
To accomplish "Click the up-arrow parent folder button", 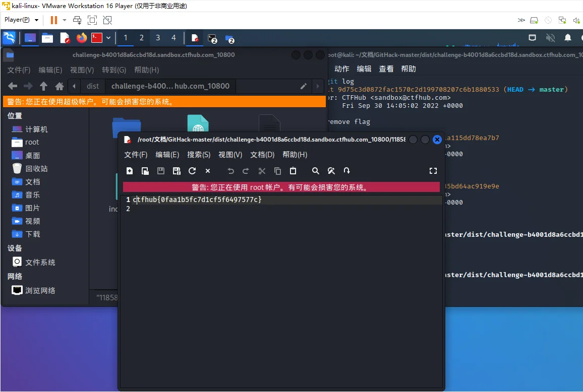I will (44, 86).
